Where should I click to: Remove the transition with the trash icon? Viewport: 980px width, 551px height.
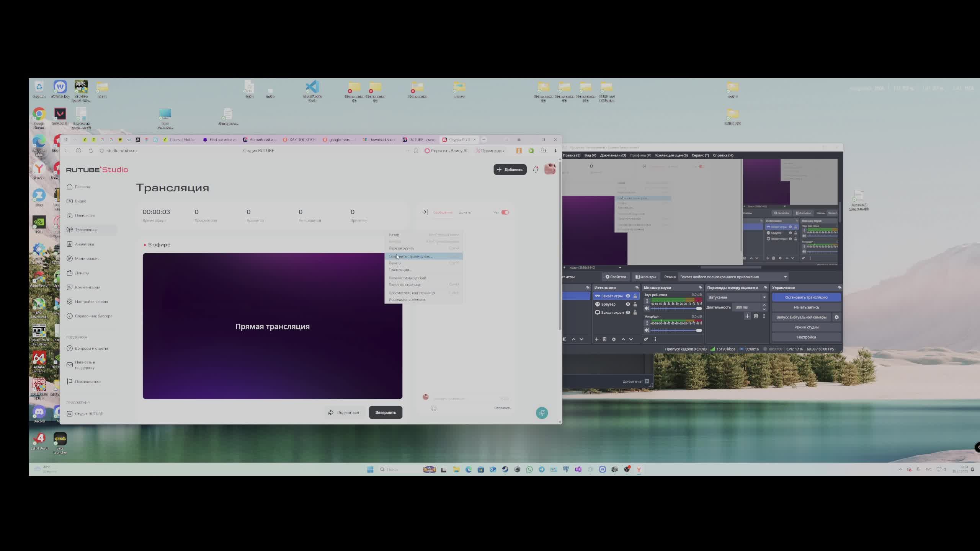coord(756,316)
